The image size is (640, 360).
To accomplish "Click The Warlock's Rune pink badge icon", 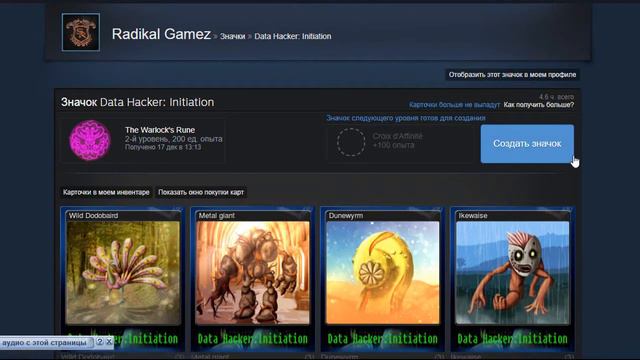I will click(90, 140).
